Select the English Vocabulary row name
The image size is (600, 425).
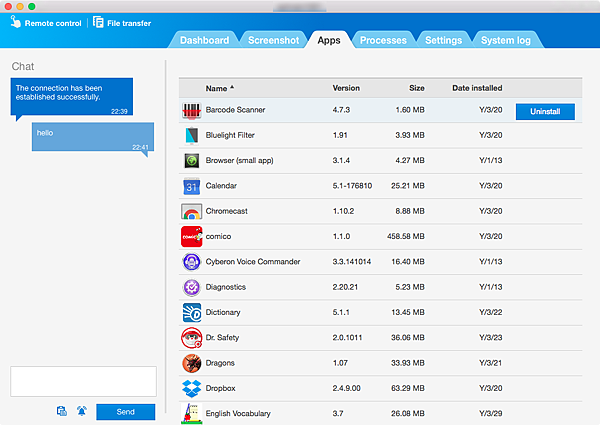point(238,414)
